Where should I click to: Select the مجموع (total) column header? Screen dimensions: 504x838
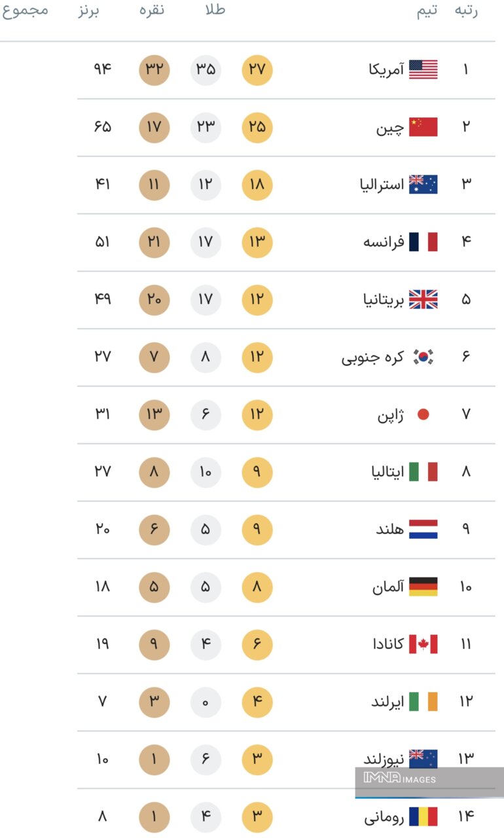(x=26, y=10)
